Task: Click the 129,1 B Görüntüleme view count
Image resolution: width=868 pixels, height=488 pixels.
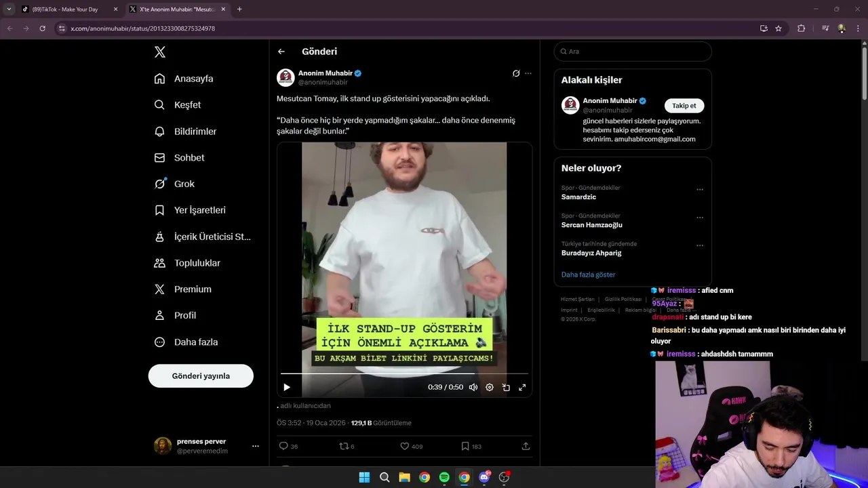Action: tap(381, 423)
